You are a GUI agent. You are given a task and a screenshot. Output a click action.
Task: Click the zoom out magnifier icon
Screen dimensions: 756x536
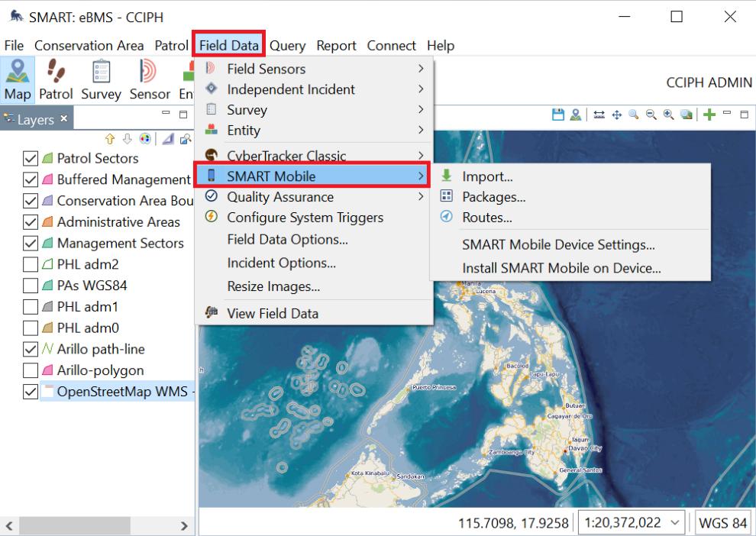pos(651,115)
